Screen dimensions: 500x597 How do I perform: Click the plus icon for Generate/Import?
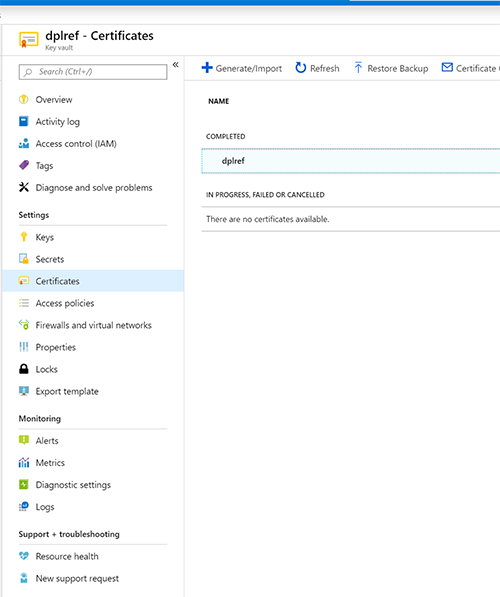207,68
